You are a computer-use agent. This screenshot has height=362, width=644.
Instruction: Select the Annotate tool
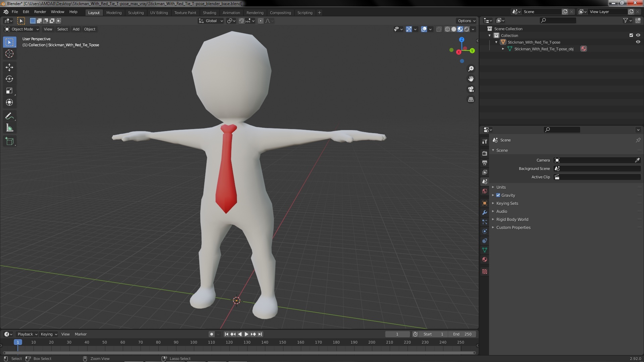[x=9, y=116]
